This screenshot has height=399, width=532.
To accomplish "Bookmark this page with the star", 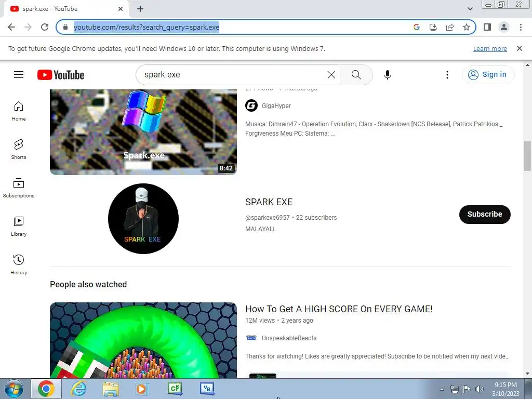I will (467, 27).
